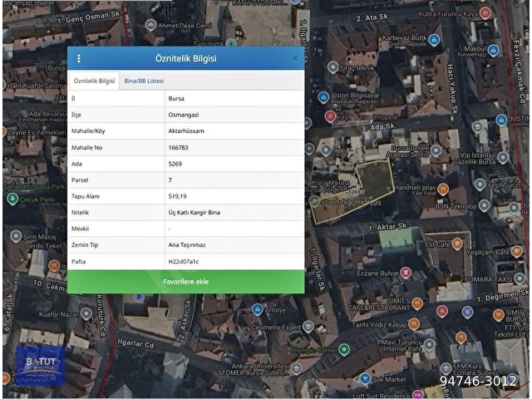Click the Vip İstanbul Güzellik Bursa pin
532x399 pixels.
point(502,158)
